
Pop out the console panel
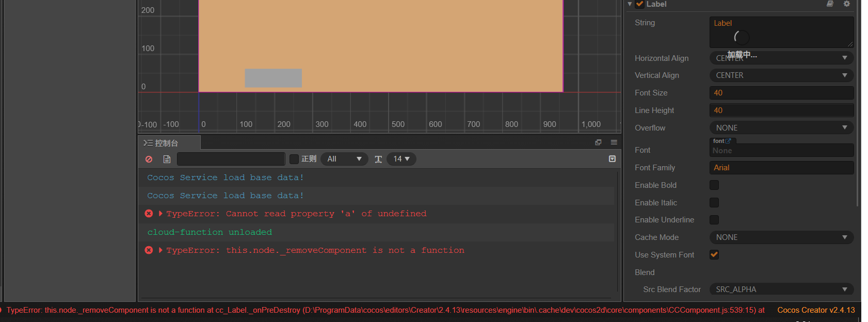(x=598, y=142)
